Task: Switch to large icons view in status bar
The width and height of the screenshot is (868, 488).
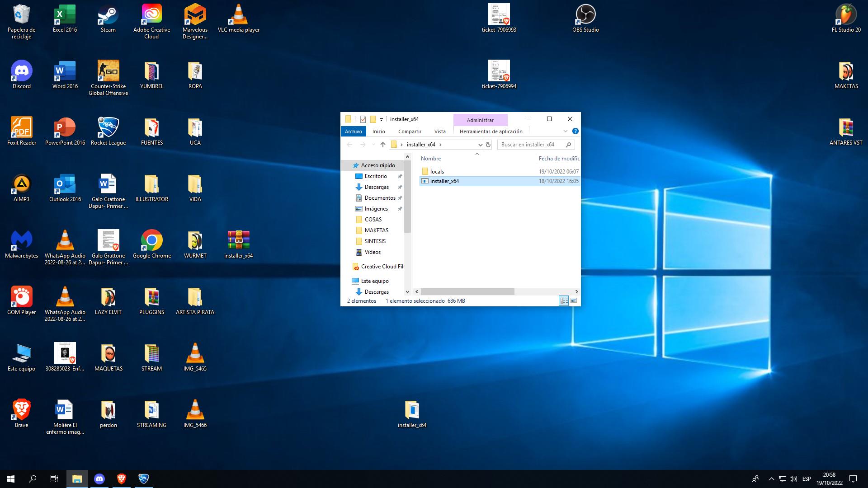Action: 574,300
